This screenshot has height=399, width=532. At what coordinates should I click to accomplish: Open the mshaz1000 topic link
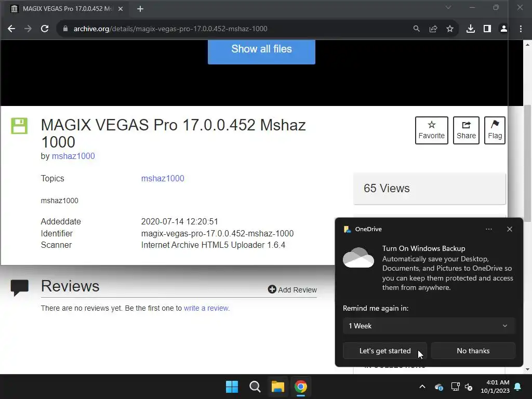tap(163, 179)
